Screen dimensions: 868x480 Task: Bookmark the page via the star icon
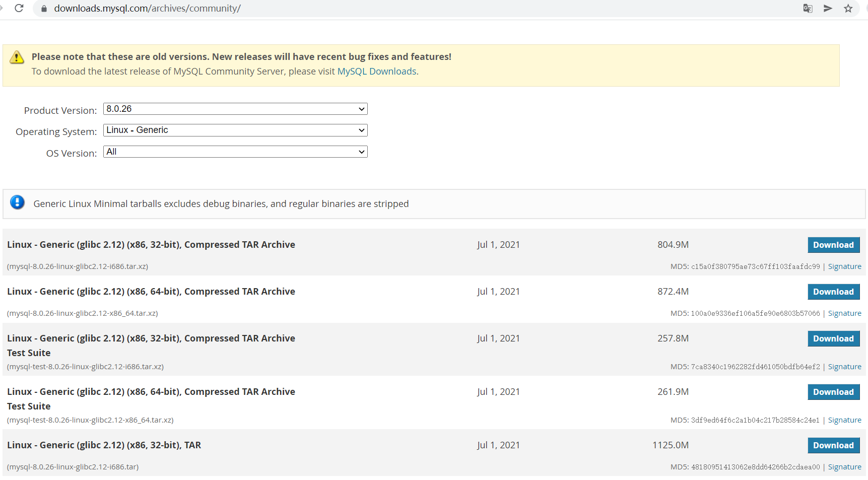click(x=847, y=9)
